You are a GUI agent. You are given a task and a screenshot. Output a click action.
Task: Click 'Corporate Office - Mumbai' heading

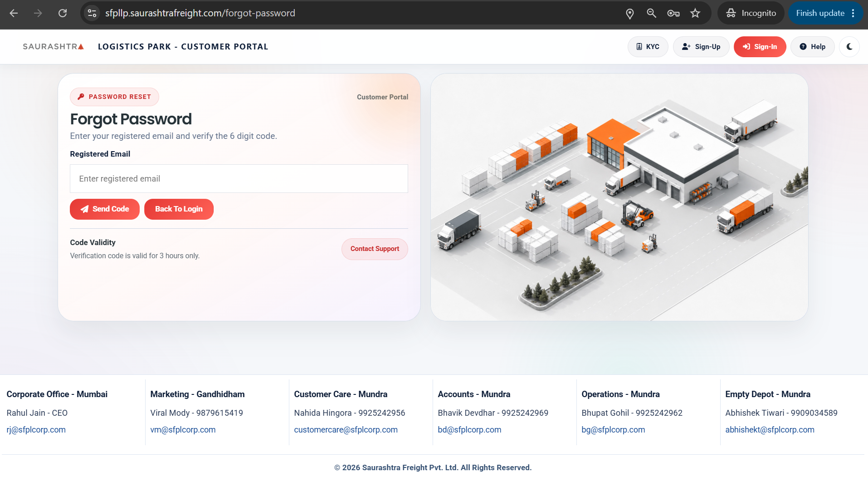point(57,394)
